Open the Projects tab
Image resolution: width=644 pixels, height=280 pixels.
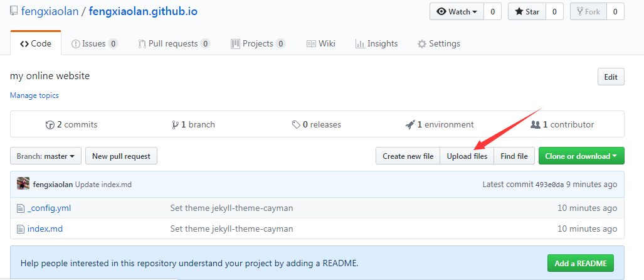pos(258,43)
